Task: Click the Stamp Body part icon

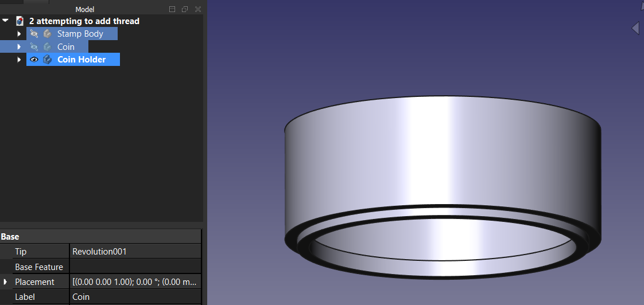Action: pos(47,34)
